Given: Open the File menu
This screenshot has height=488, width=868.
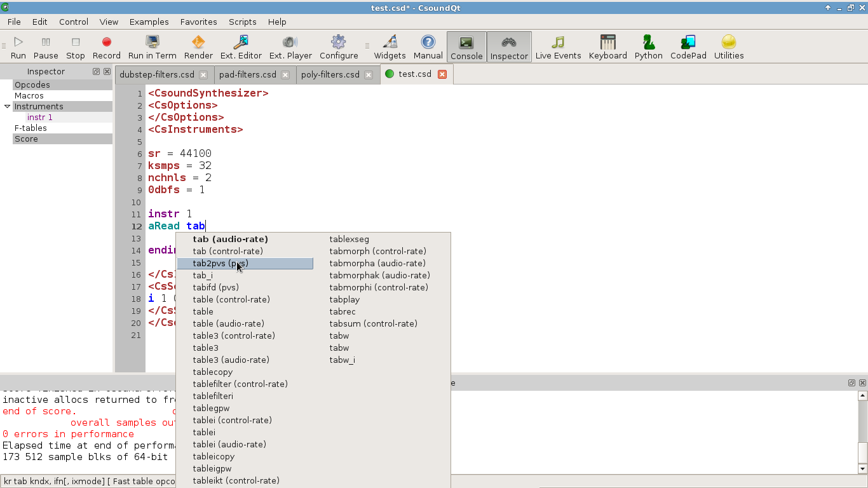Looking at the screenshot, I should pyautogui.click(x=14, y=22).
